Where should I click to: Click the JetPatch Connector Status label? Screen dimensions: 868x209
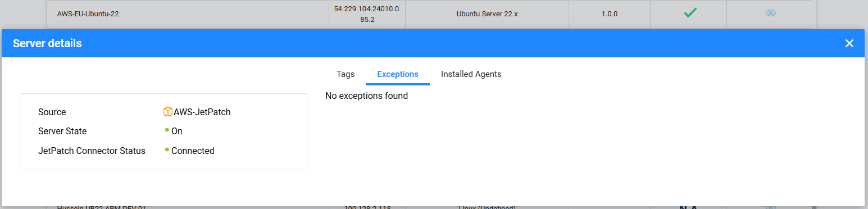pos(92,151)
